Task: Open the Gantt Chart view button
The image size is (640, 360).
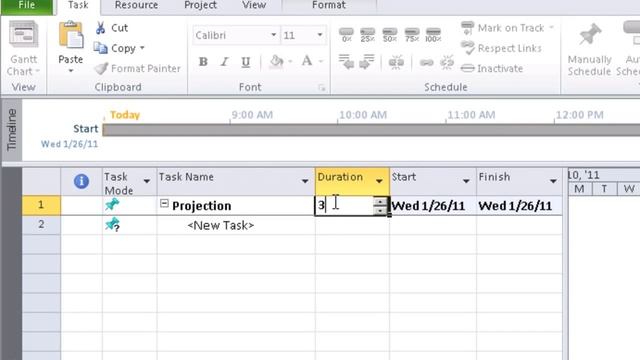Action: 24,48
